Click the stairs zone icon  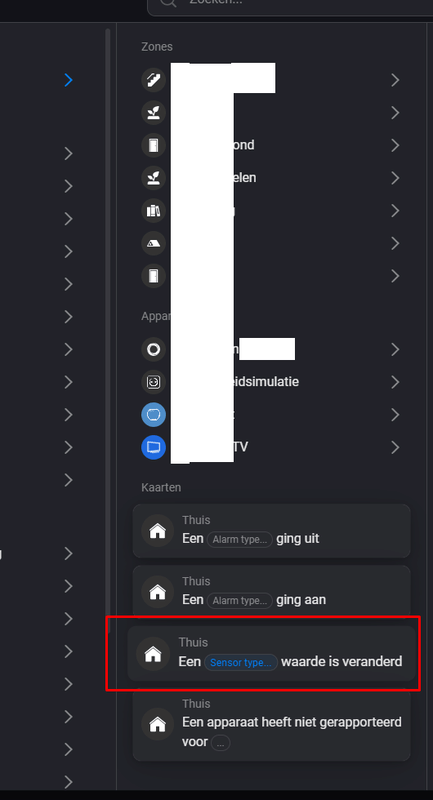point(154,80)
